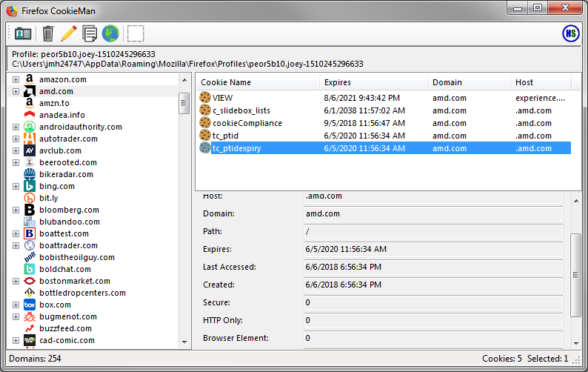This screenshot has width=588, height=372.
Task: Click the profile card toolbar icon
Action: [x=23, y=33]
